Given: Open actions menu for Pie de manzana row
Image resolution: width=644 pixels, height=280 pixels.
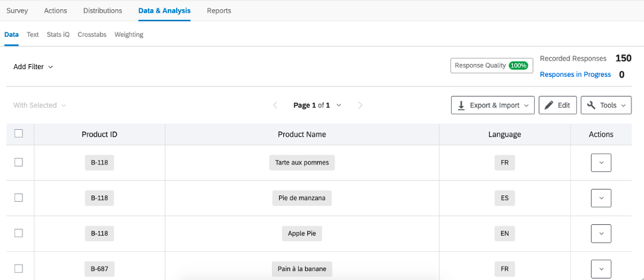Looking at the screenshot, I should [601, 197].
